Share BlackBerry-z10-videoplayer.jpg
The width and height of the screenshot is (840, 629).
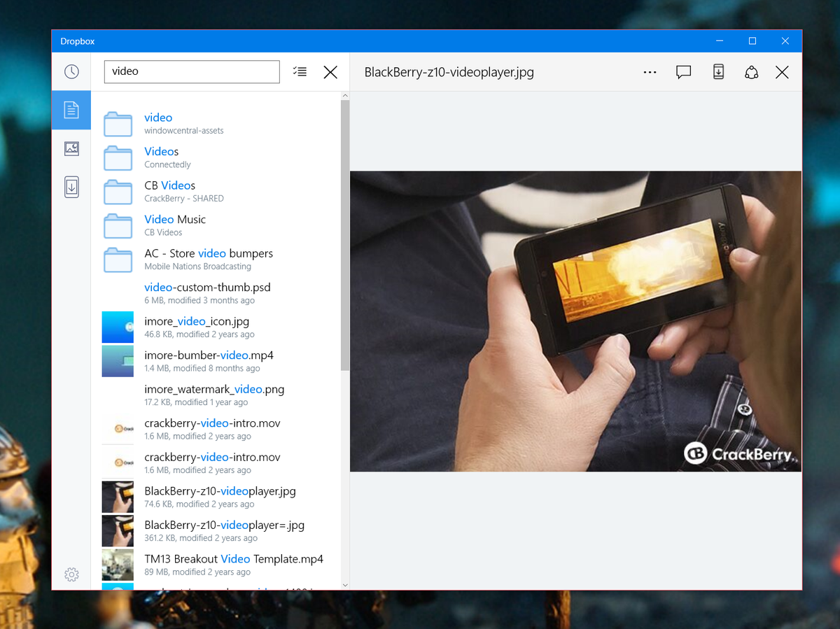tap(751, 72)
